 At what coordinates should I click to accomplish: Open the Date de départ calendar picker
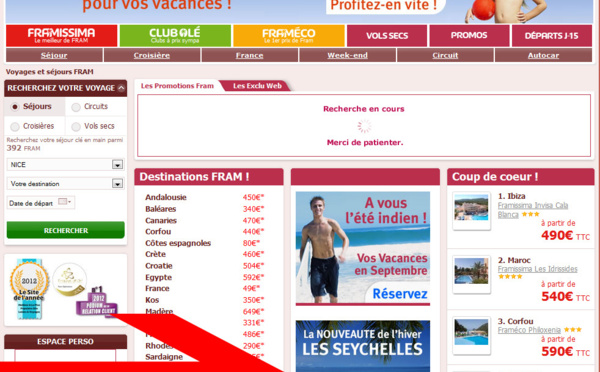(x=64, y=202)
